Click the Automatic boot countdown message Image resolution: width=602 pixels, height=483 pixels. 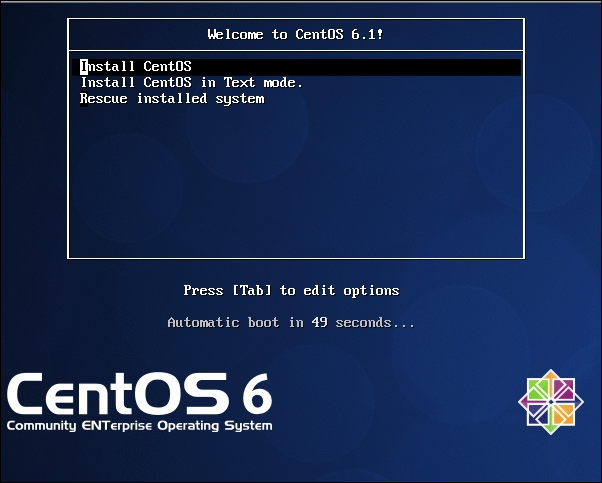(x=291, y=322)
